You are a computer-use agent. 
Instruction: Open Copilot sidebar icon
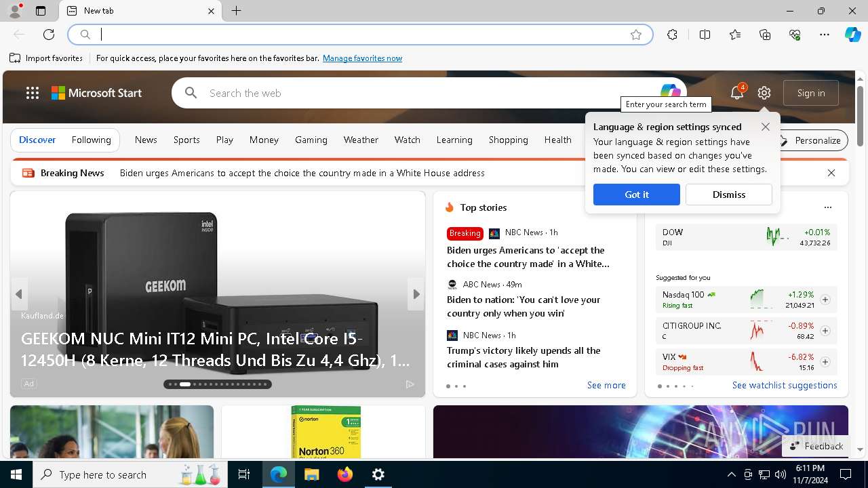coord(852,35)
